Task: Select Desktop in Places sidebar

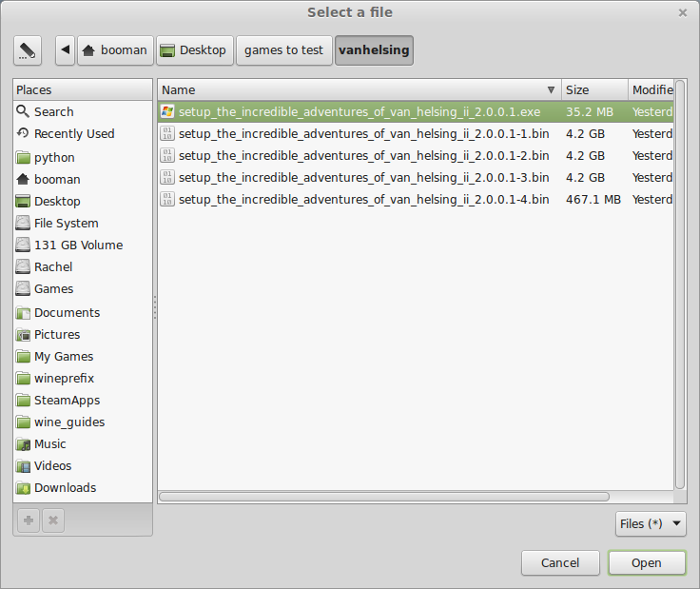Action: (82, 201)
